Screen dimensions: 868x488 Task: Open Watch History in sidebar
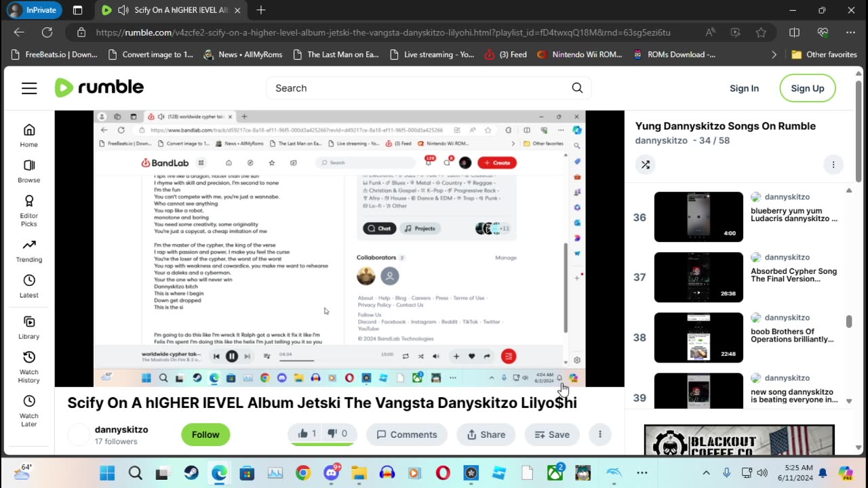28,367
